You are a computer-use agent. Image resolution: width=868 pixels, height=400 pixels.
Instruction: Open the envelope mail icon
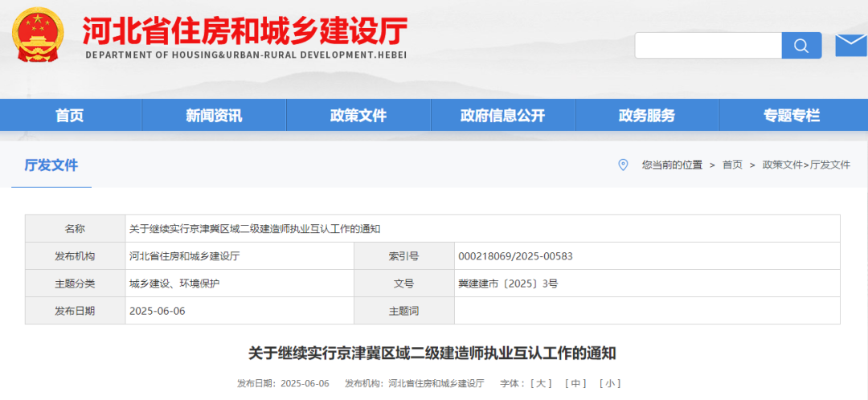[851, 45]
